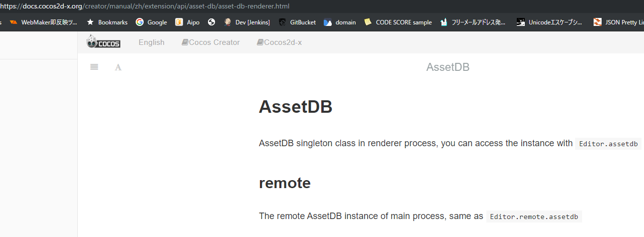Open the GitBucket bookmark
644x237 pixels.
coord(297,22)
